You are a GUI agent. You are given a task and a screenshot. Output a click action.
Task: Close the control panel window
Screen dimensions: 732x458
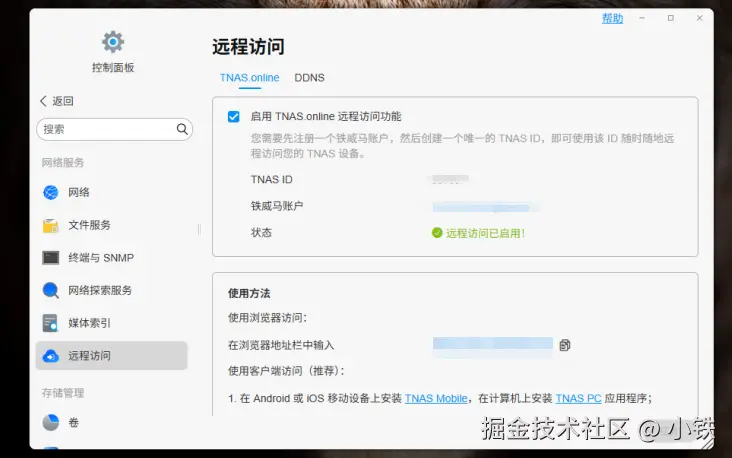(699, 18)
